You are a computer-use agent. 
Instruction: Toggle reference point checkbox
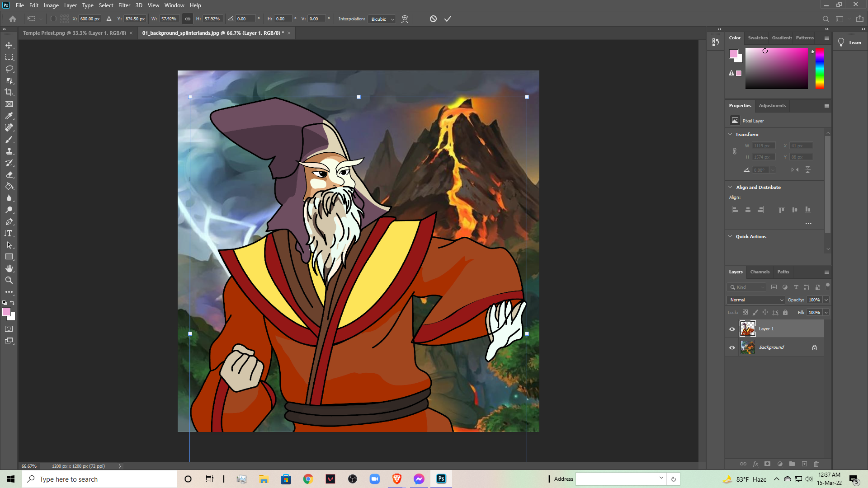click(53, 19)
